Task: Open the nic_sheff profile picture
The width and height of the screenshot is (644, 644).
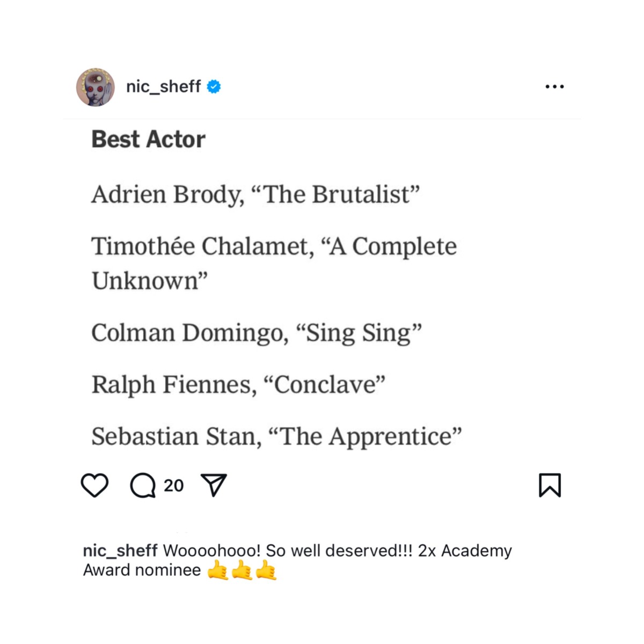Action: tap(96, 87)
